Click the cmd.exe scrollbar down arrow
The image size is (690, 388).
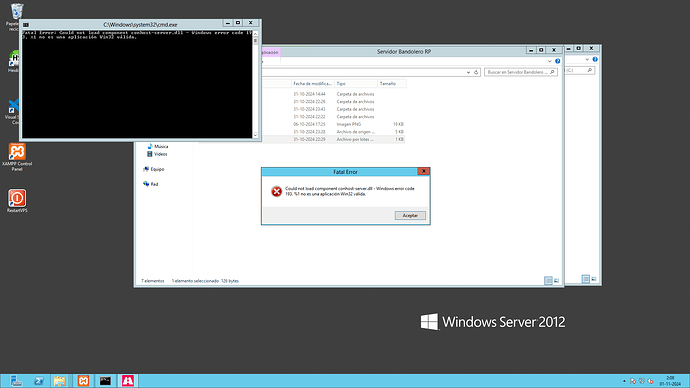point(255,135)
